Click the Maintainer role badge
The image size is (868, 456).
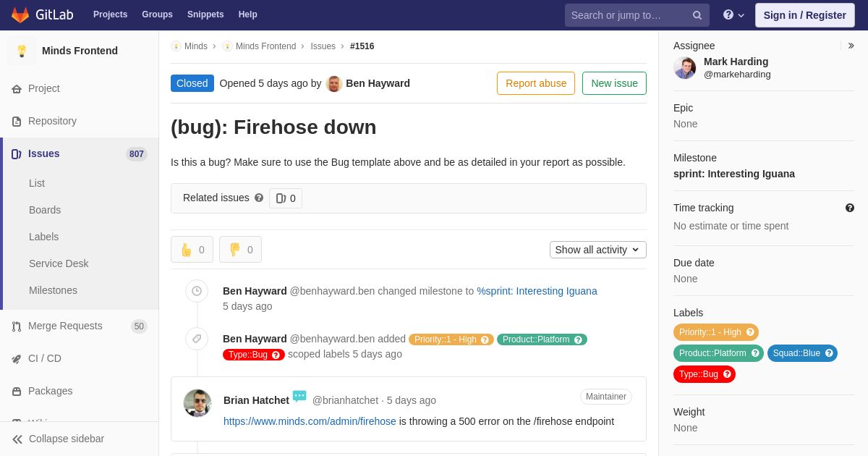606,397
